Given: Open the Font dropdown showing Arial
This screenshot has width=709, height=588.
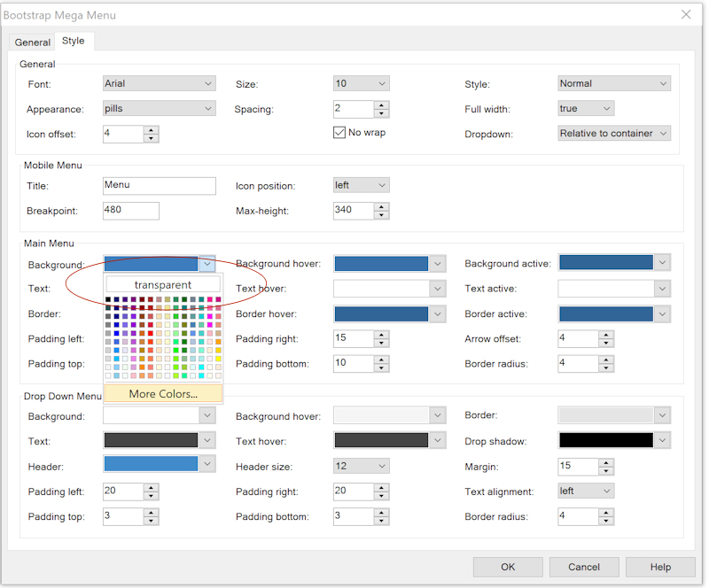Looking at the screenshot, I should point(160,83).
